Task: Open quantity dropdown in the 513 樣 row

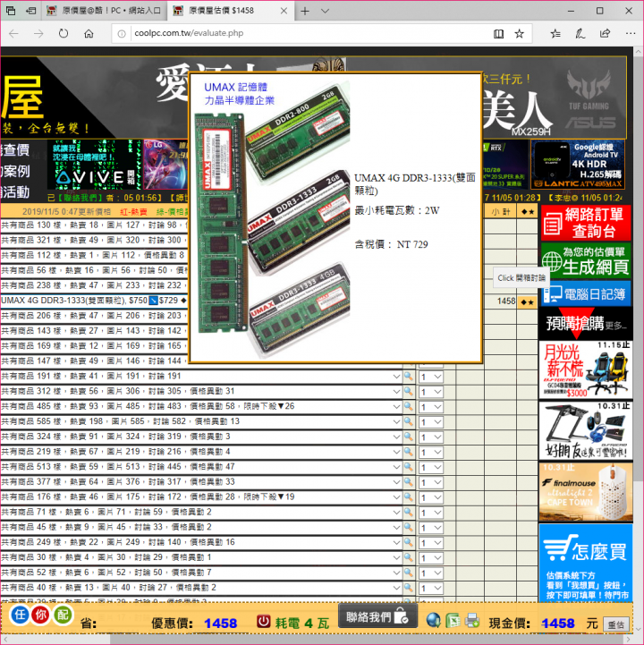Action: click(x=431, y=468)
